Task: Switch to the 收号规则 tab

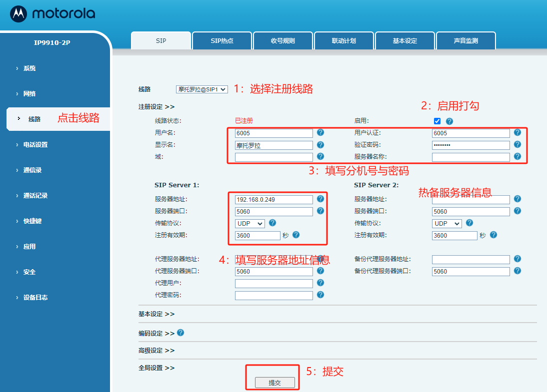Action: click(x=283, y=41)
